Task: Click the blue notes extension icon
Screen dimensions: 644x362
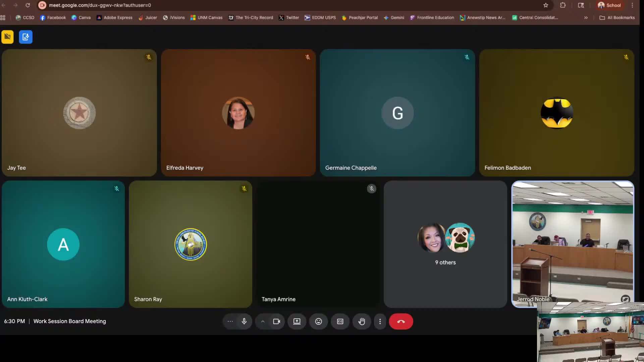Action: coord(25,37)
